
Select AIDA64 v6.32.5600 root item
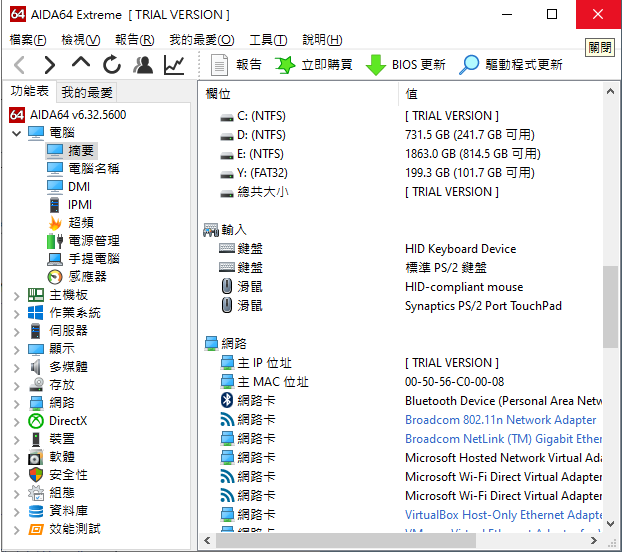point(68,115)
